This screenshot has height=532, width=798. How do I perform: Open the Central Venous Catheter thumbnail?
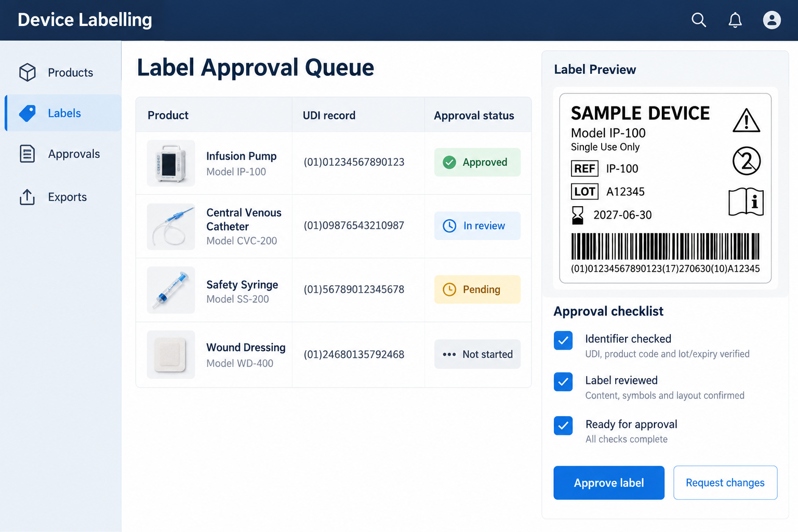point(171,227)
